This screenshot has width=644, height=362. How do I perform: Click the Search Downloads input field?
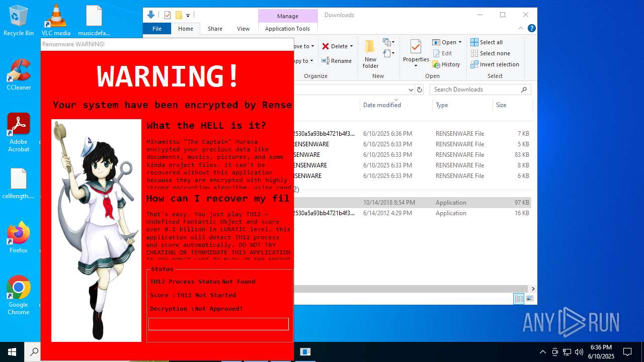[475, 89]
